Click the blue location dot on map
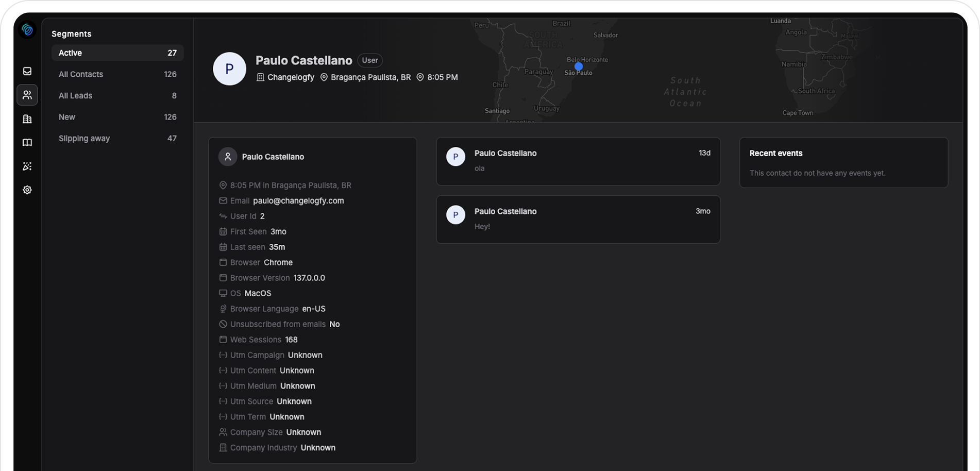The image size is (980, 471). [x=579, y=66]
